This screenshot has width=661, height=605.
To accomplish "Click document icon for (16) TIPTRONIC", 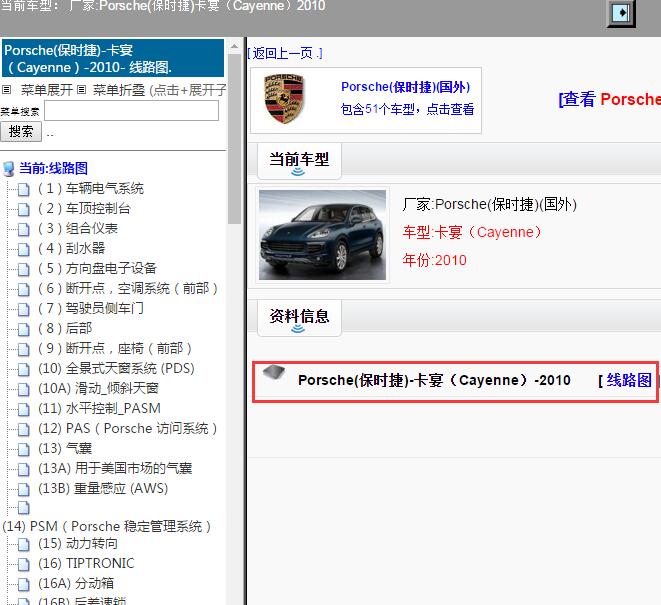I will click(24, 564).
